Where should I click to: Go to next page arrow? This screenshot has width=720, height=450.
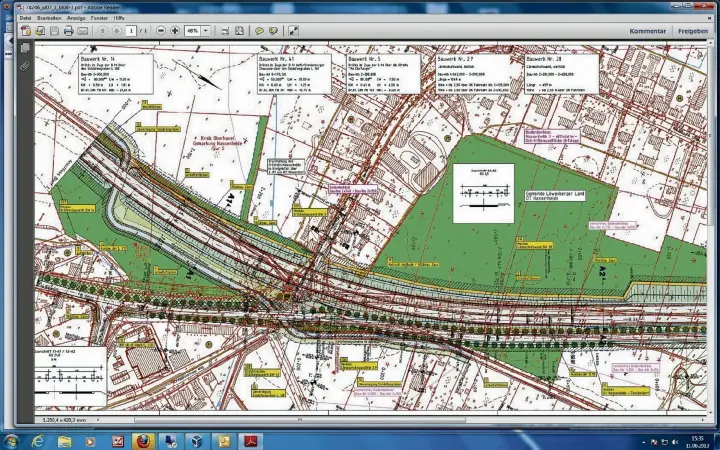click(117, 31)
